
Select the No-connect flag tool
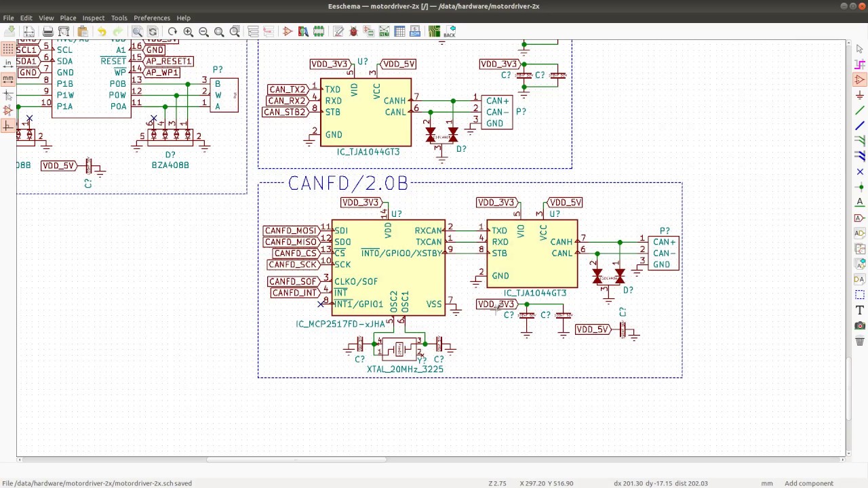pos(860,171)
